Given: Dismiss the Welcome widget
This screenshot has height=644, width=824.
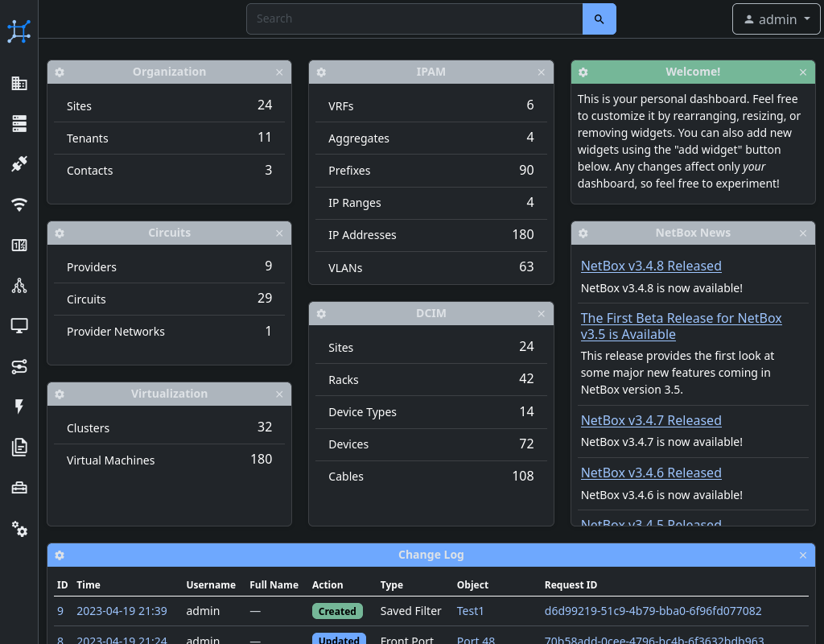Looking at the screenshot, I should click(803, 72).
